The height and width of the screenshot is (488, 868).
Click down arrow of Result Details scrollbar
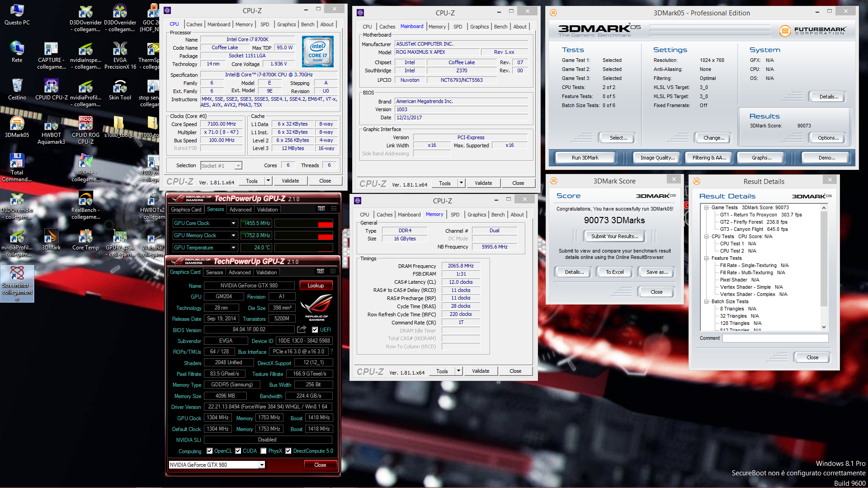824,327
